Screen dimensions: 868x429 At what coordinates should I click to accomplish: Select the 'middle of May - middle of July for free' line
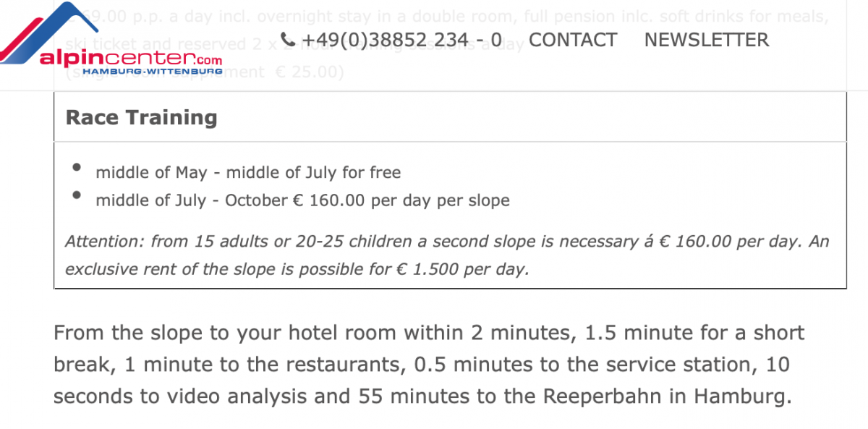(248, 172)
